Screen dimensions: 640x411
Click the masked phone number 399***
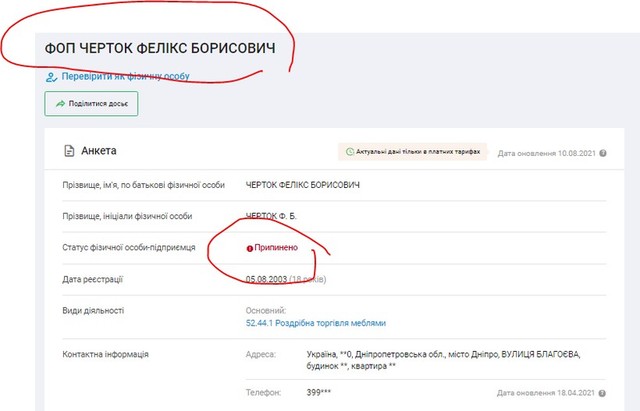[x=321, y=391]
